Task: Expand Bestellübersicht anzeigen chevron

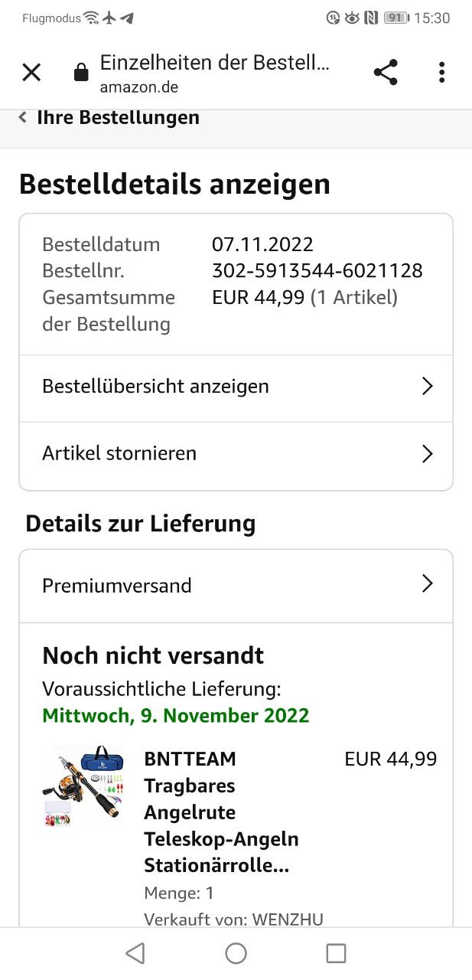Action: pos(427,387)
